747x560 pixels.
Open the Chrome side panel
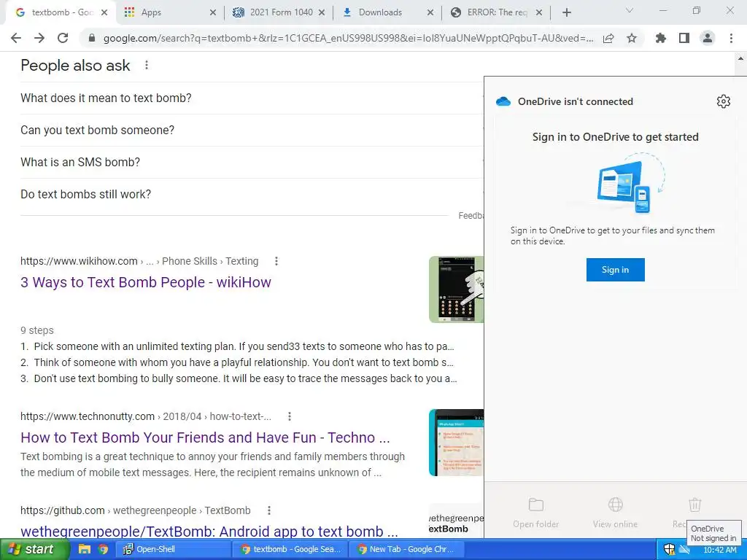(684, 38)
